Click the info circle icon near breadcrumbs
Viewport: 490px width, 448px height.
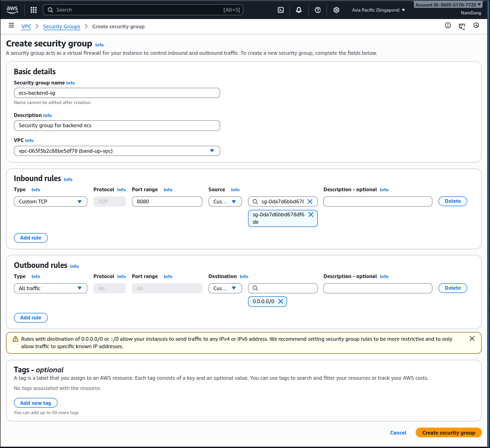click(447, 26)
